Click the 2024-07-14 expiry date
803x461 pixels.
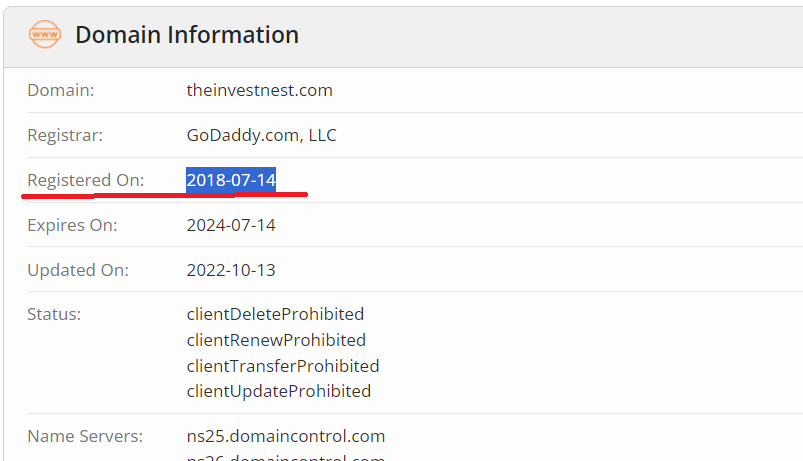231,225
